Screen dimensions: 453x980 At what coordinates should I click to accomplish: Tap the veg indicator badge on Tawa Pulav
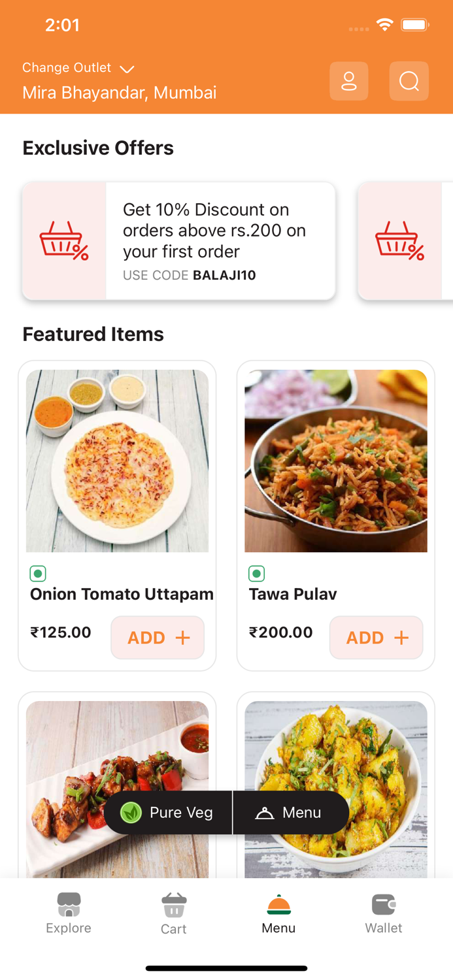click(256, 573)
